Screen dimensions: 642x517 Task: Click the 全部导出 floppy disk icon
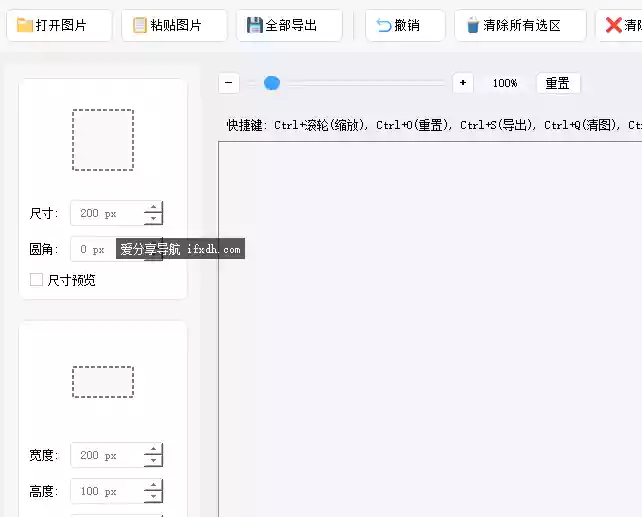tap(254, 25)
